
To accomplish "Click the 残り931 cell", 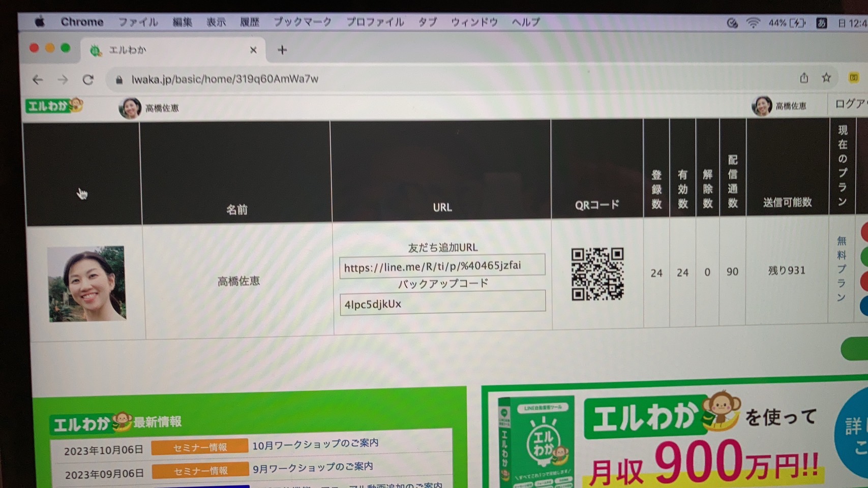I will (787, 270).
